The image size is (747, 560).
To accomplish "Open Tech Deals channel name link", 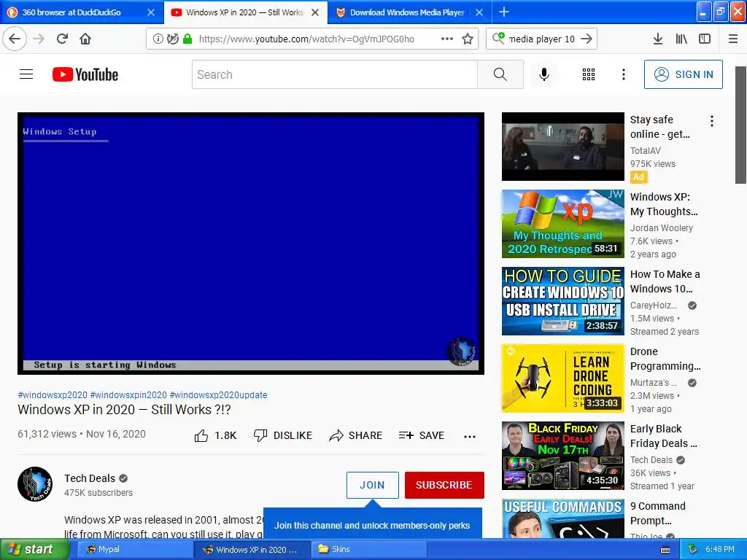I will click(x=90, y=478).
